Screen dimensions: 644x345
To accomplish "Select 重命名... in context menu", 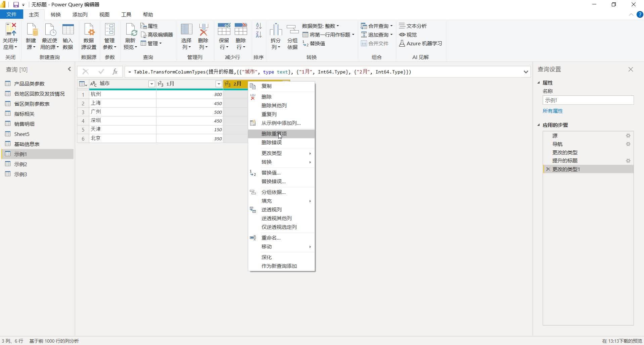I will click(x=281, y=238).
